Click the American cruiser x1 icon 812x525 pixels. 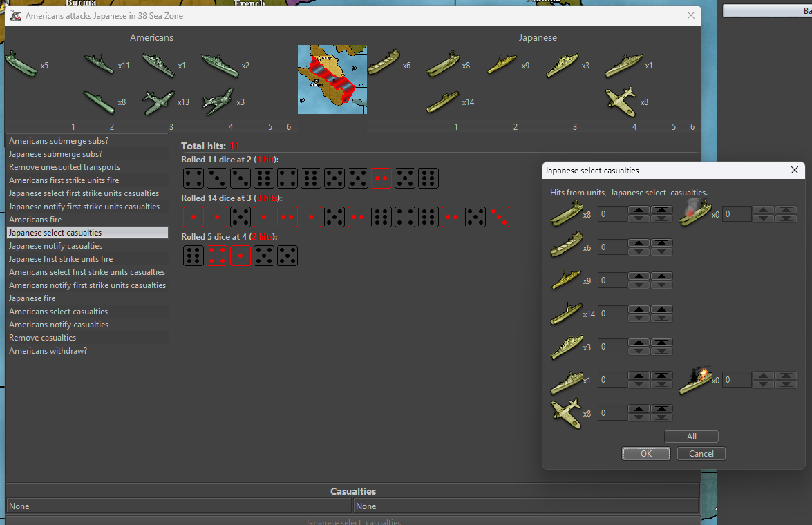click(158, 65)
